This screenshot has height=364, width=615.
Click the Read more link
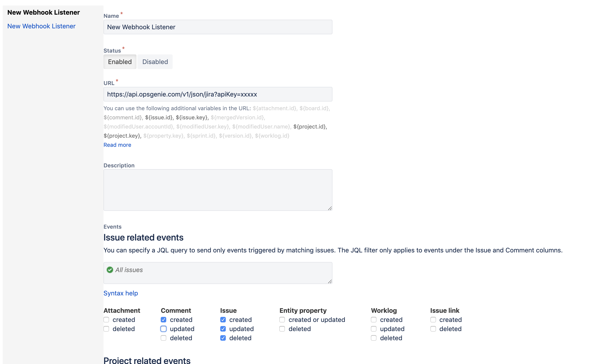[117, 144]
